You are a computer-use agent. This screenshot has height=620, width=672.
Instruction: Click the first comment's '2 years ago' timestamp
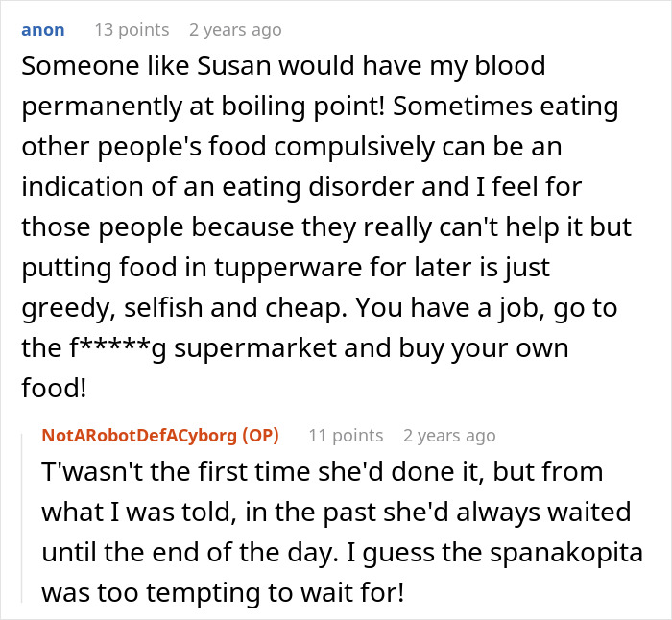(x=235, y=29)
